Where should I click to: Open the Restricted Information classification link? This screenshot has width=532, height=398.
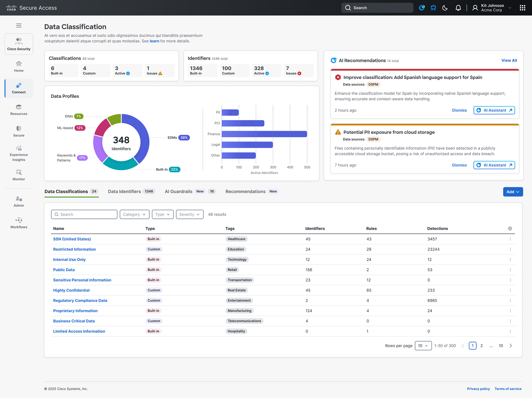(74, 249)
